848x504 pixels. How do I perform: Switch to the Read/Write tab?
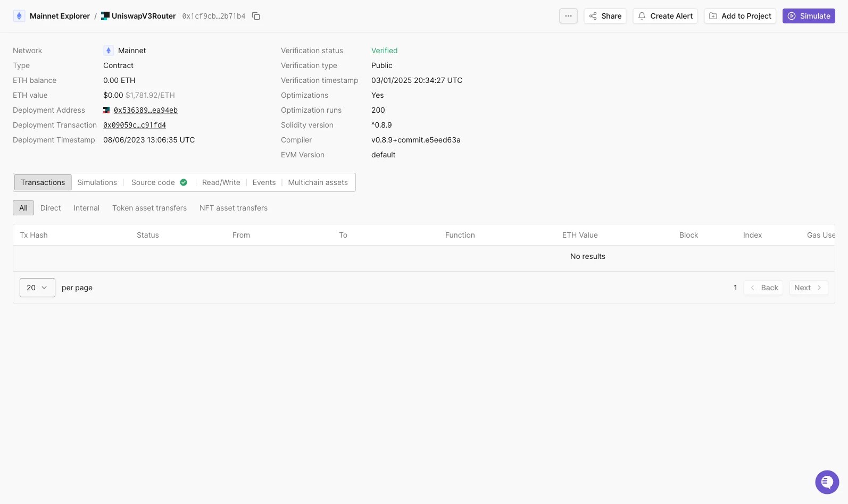pos(221,182)
